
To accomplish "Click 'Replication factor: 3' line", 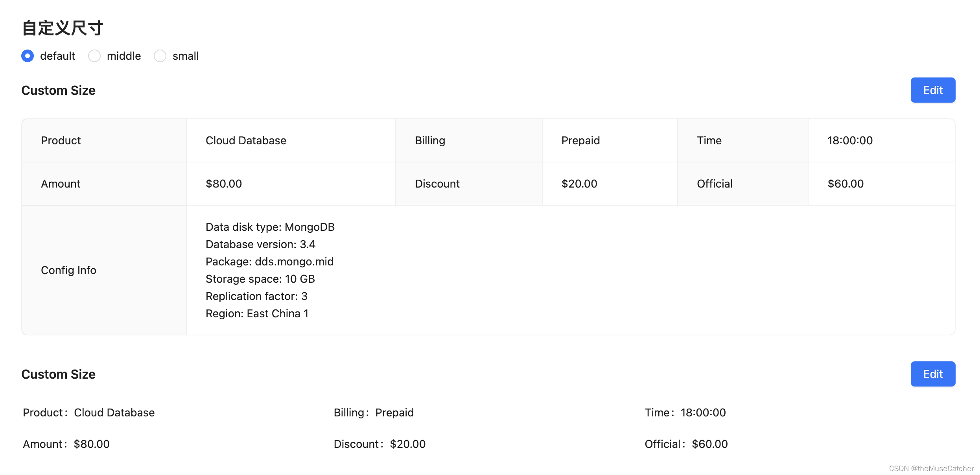I will coord(256,296).
